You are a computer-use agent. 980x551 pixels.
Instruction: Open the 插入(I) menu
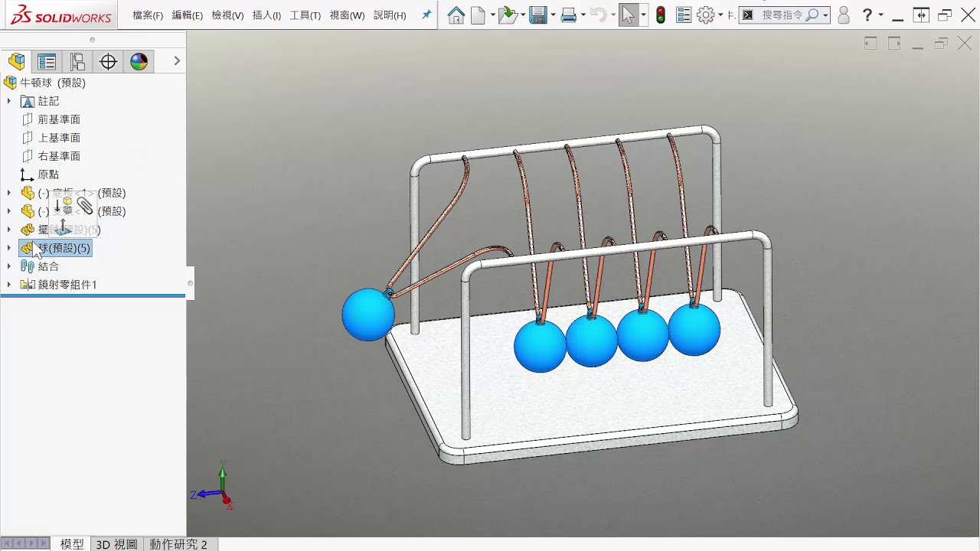[266, 15]
